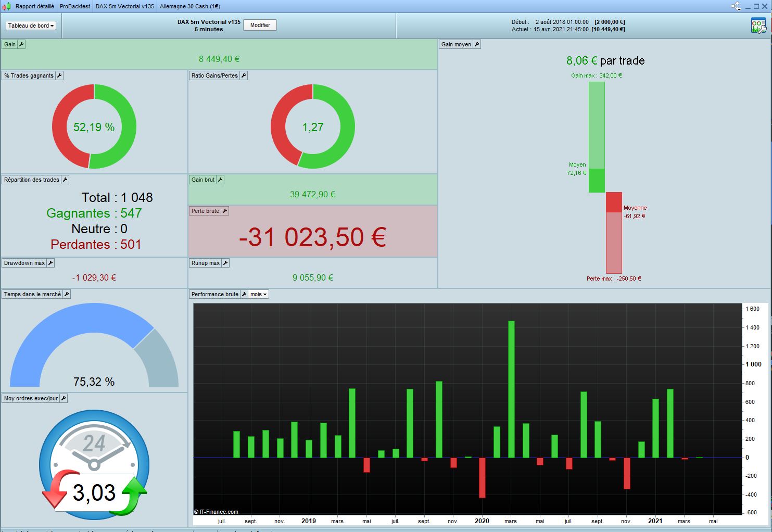
Task: Open wrench for Temps dans le marché
Action: point(67,294)
